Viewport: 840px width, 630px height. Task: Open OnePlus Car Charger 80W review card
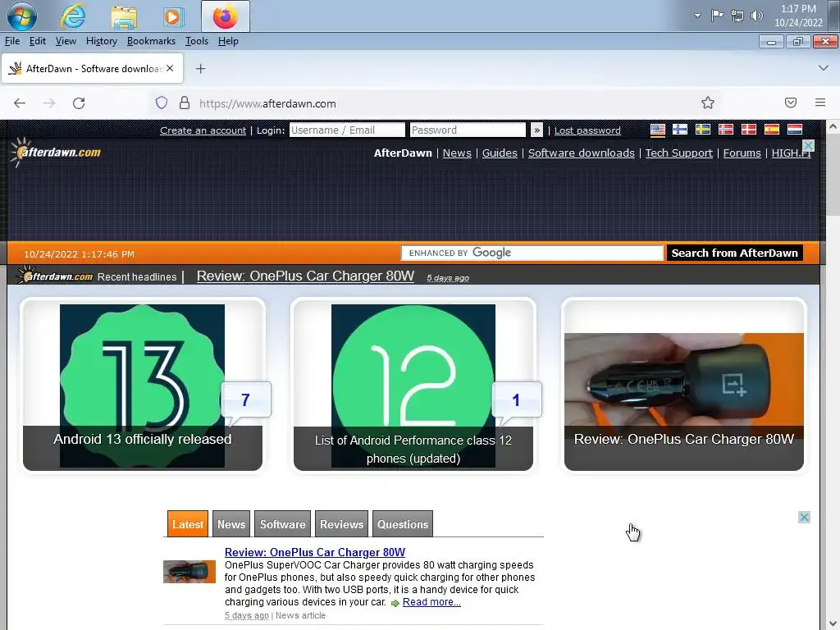683,385
